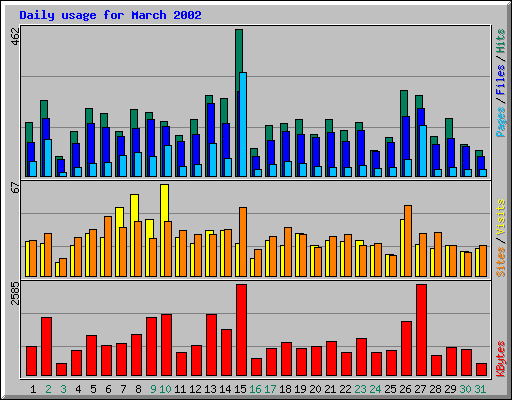This screenshot has height=400, width=512.
Task: Select day "20" on the date axis
Action: pyautogui.click(x=315, y=389)
